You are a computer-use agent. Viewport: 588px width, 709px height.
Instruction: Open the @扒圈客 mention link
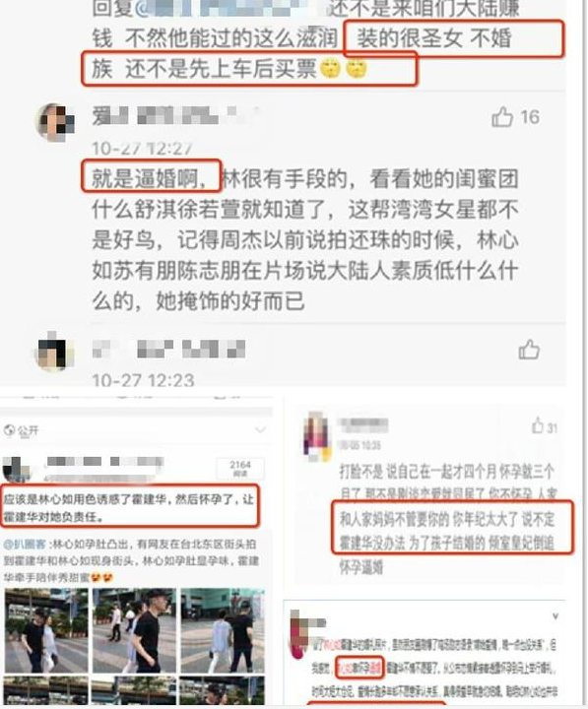tap(25, 545)
